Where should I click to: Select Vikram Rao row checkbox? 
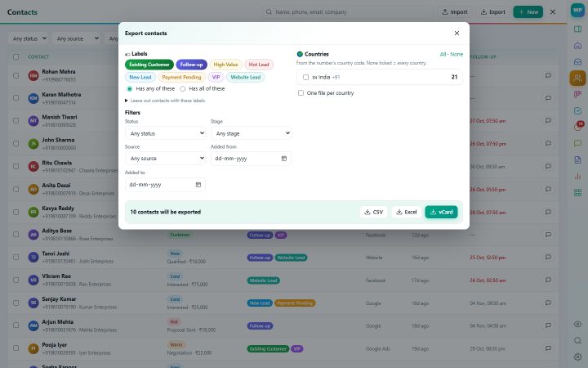[16, 280]
